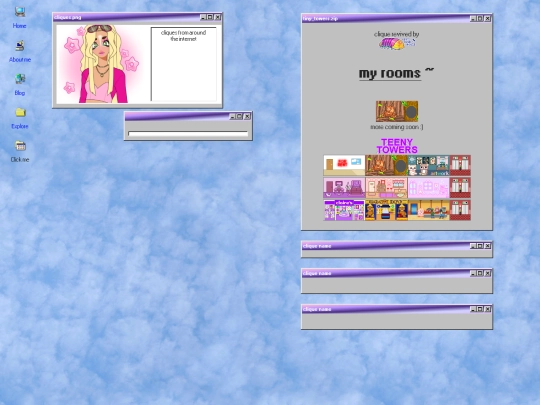Select the white room with wooden door
This screenshot has width=540, height=405.
[x=344, y=165]
